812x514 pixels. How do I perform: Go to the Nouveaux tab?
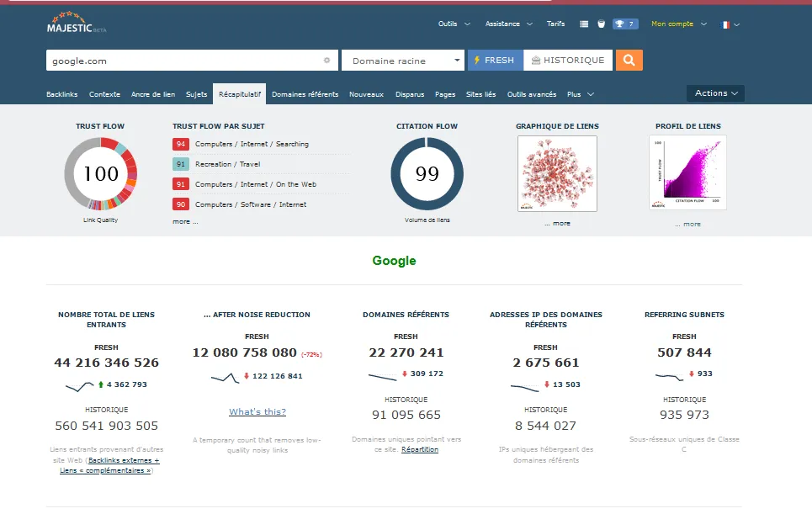(x=366, y=94)
